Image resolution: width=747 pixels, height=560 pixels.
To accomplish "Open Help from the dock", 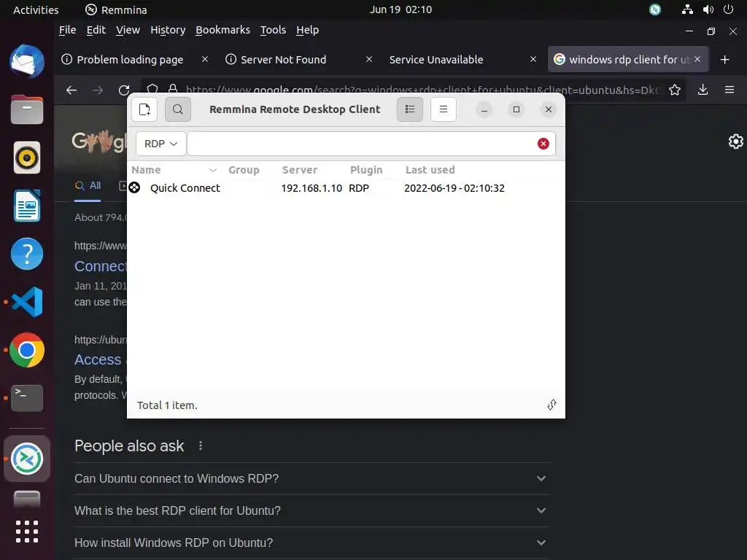I will (27, 254).
